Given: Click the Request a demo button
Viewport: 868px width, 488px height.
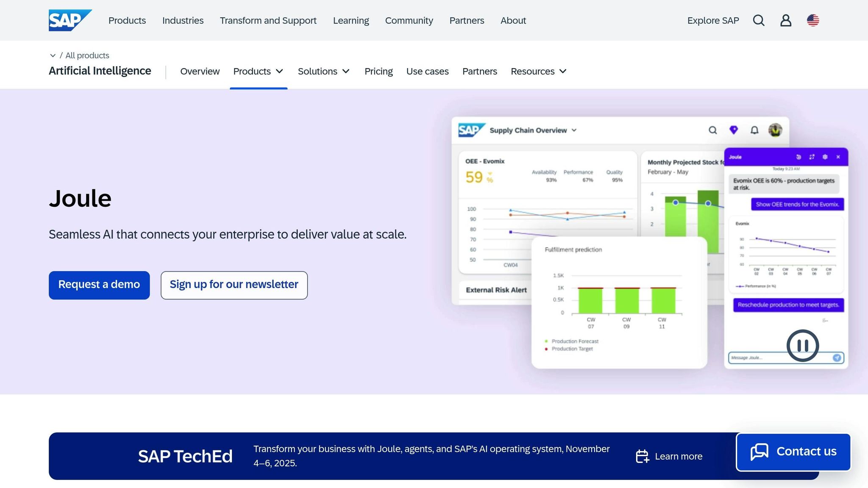Looking at the screenshot, I should [x=99, y=285].
